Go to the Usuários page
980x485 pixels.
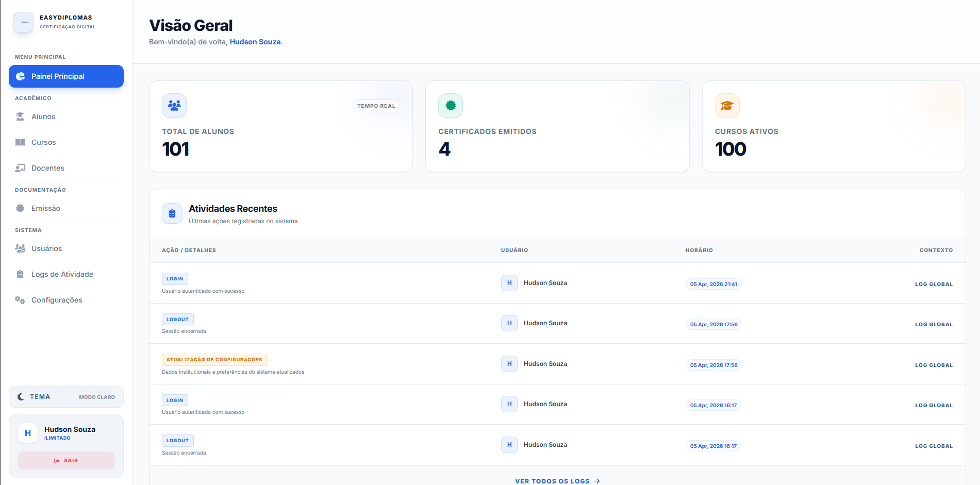tap(66, 248)
